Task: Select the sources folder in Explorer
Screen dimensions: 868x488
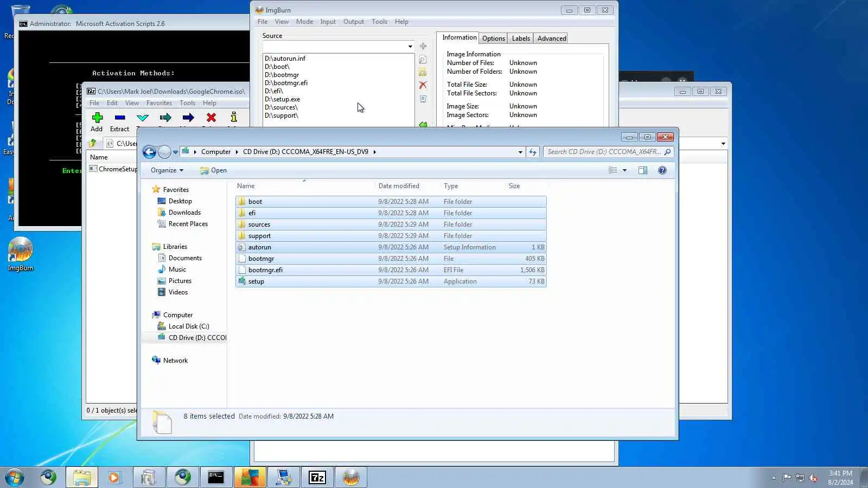Action: pyautogui.click(x=391, y=224)
